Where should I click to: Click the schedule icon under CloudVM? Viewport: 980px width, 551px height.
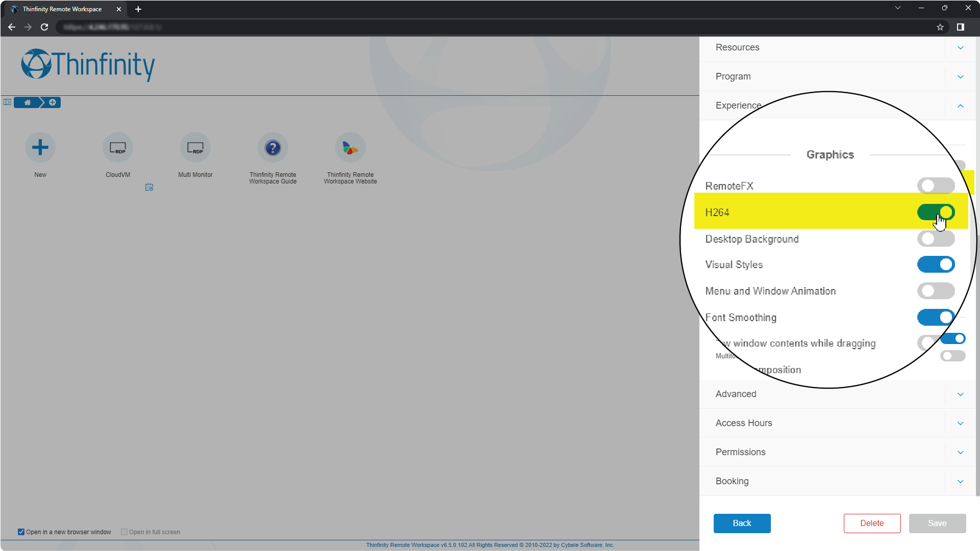(x=149, y=188)
